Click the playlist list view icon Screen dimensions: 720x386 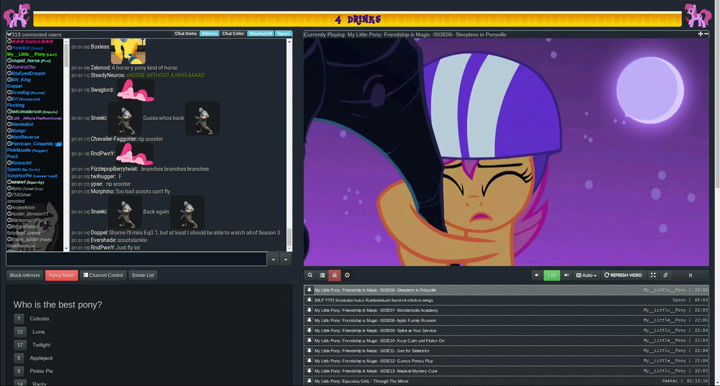pos(322,275)
